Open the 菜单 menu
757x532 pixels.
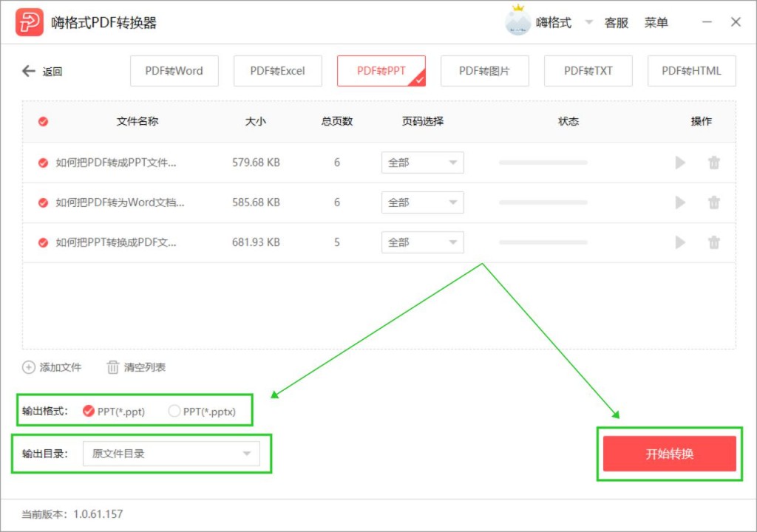click(656, 23)
